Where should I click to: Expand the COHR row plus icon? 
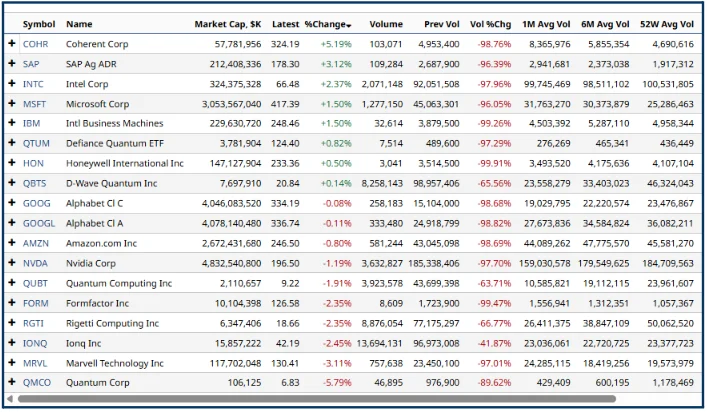click(x=12, y=43)
